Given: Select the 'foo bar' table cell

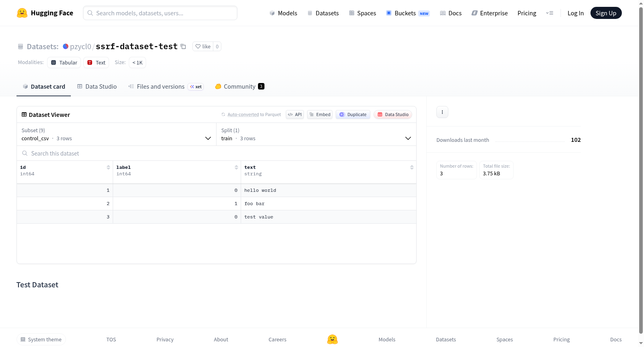Looking at the screenshot, I should pos(328,204).
